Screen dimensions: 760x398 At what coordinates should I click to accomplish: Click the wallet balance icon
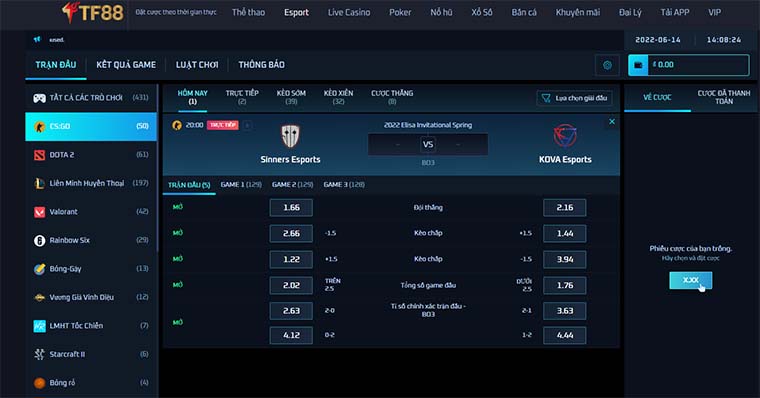click(638, 65)
